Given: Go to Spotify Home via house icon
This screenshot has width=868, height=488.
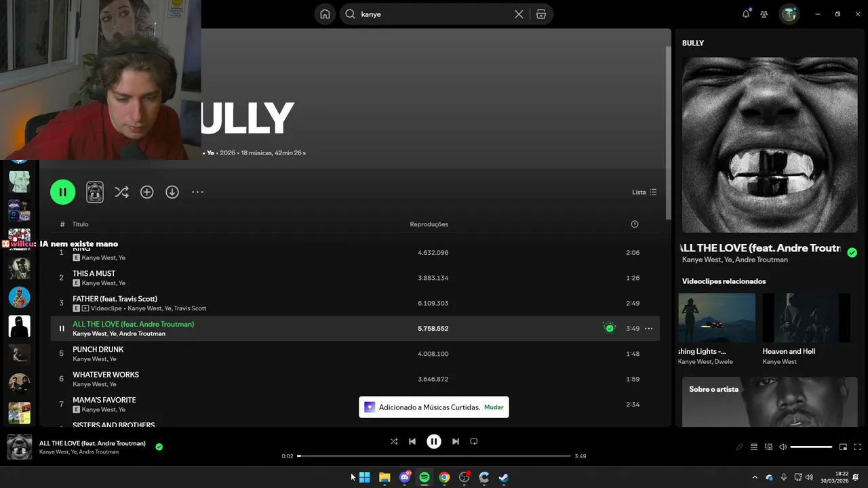Looking at the screenshot, I should (325, 14).
